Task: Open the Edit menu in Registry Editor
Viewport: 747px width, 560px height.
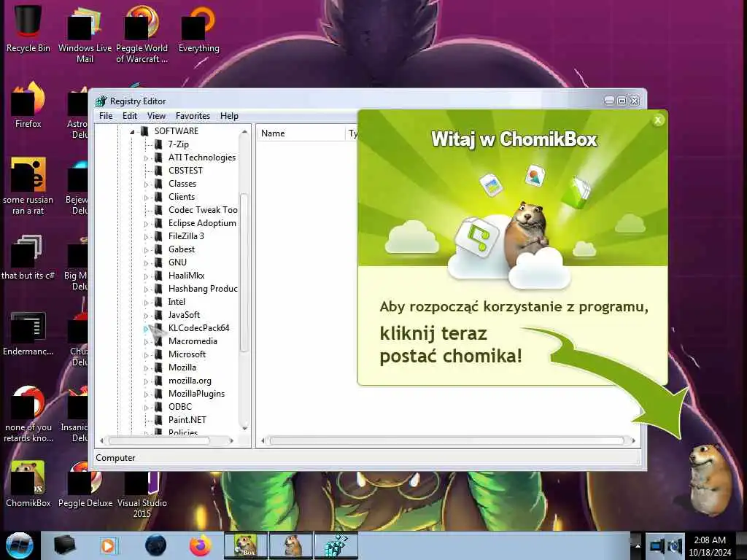Action: [130, 116]
